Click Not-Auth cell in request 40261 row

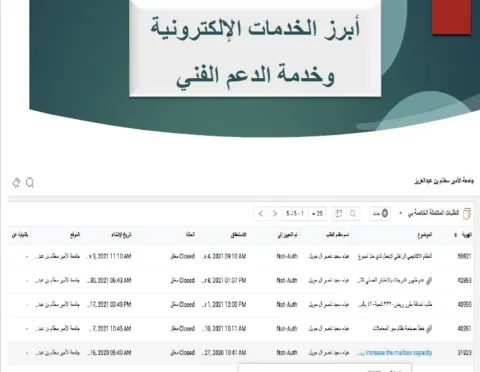287,329
